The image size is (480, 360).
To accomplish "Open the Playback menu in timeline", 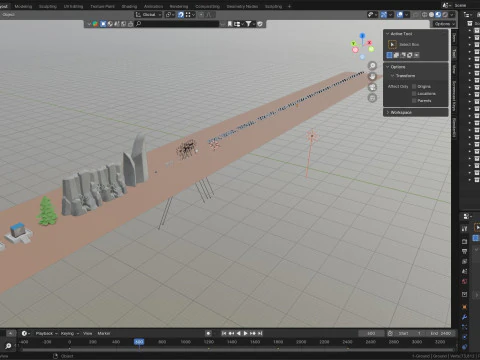I will click(x=46, y=333).
